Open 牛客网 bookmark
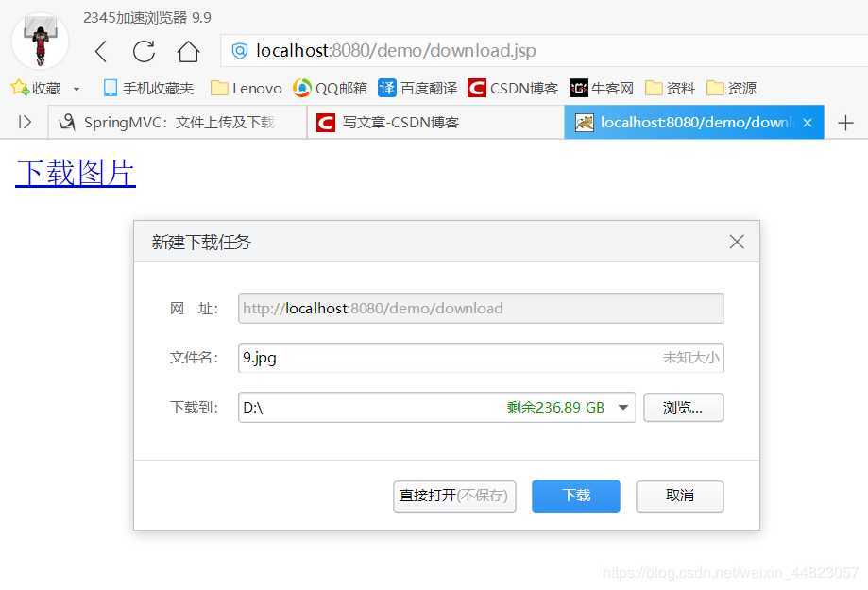Viewport: 868px width, 590px height. pyautogui.click(x=602, y=88)
